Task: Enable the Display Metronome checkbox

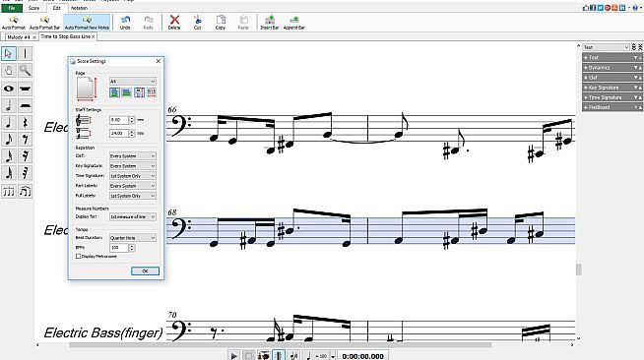Action: 79,257
